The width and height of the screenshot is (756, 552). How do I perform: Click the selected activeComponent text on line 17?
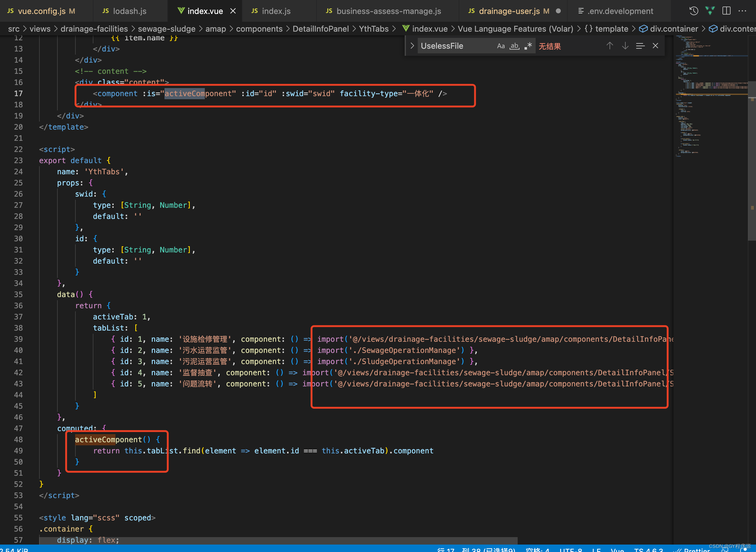185,94
